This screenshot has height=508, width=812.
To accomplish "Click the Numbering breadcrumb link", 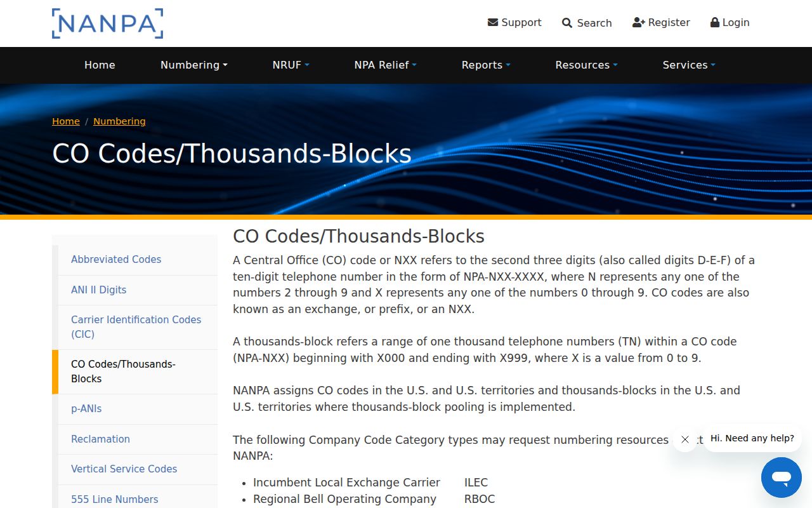I will (119, 121).
